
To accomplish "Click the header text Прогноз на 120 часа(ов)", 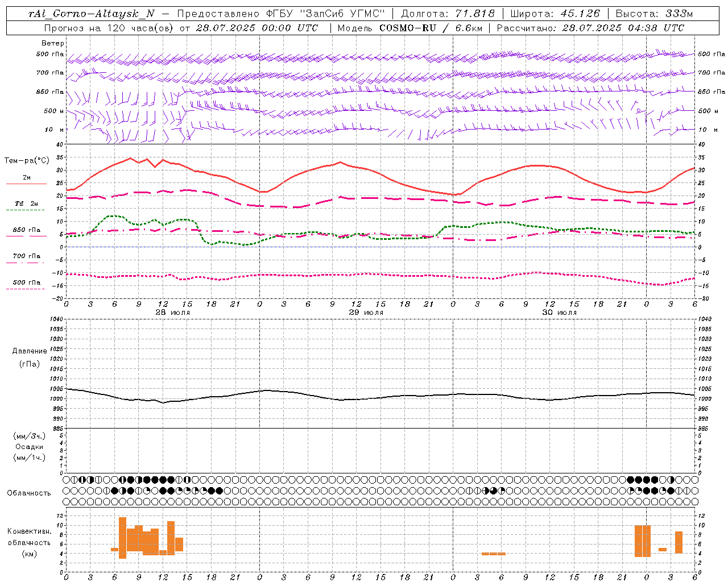I will click(x=109, y=28).
